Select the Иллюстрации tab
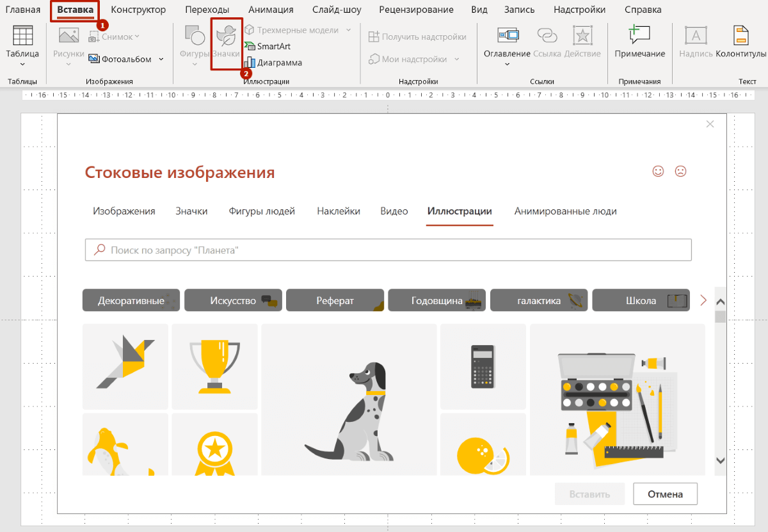This screenshot has width=768, height=532. [460, 211]
